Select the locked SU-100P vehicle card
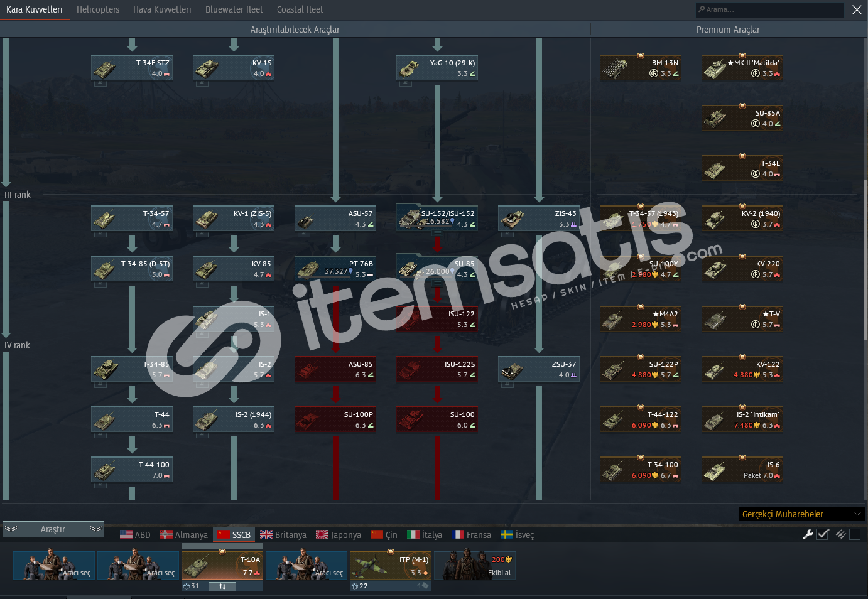Screen dimensions: 868x599 pos(335,419)
